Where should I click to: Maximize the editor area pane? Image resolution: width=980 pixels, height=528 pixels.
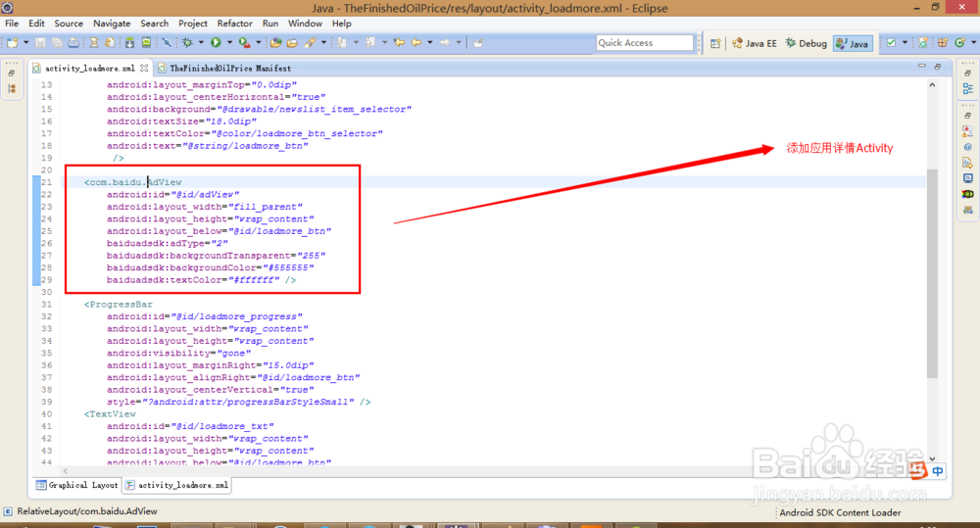pos(938,67)
